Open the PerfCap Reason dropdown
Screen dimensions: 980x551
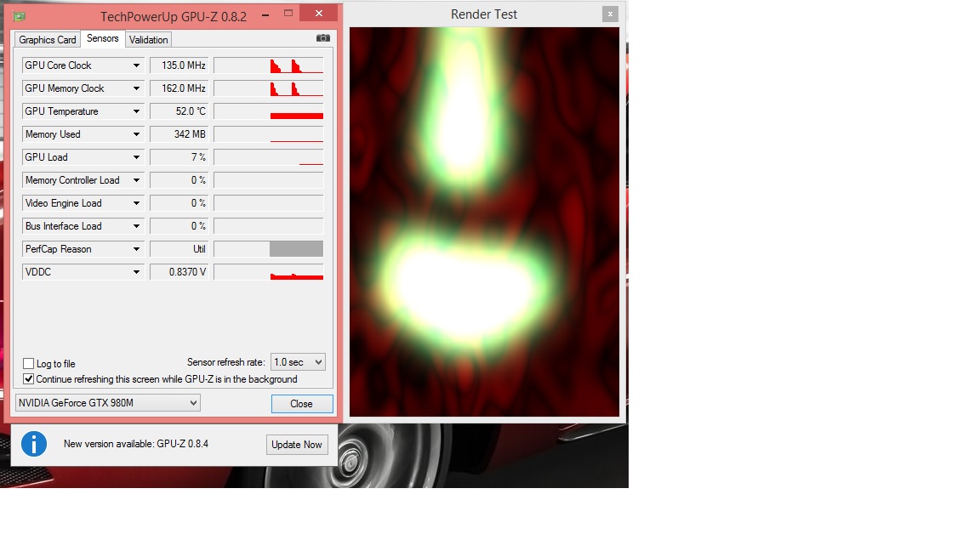click(x=136, y=249)
